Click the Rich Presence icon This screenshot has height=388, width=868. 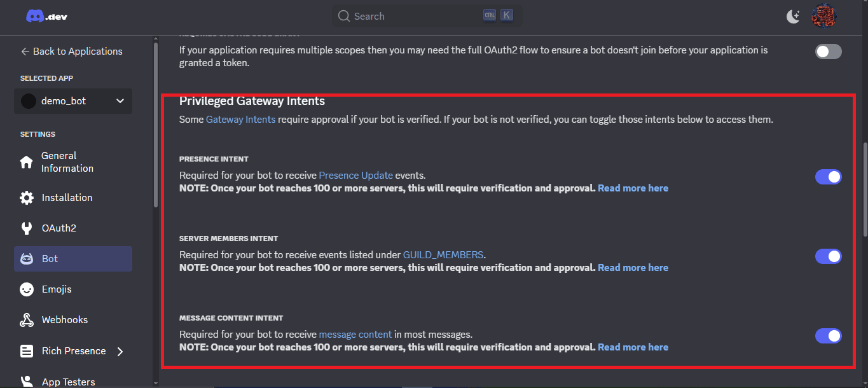click(x=27, y=351)
